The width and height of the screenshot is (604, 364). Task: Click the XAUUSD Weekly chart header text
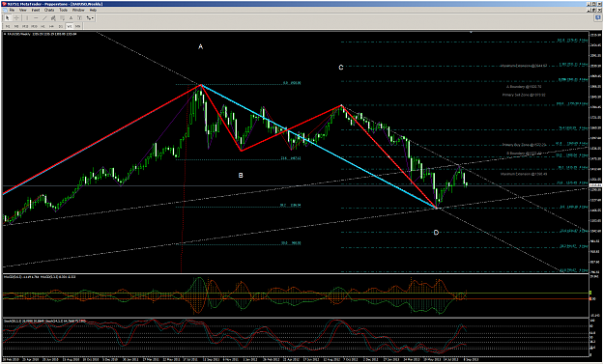tap(41, 34)
